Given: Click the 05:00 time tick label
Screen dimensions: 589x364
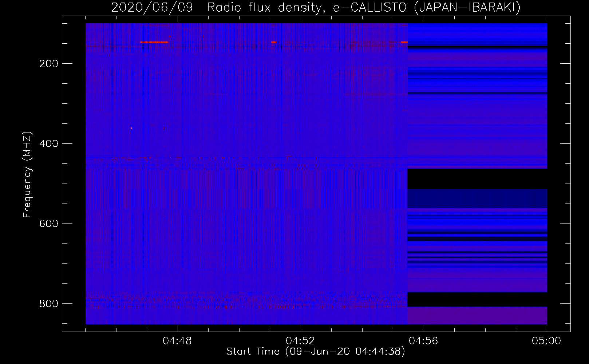Looking at the screenshot, I should pyautogui.click(x=546, y=341).
